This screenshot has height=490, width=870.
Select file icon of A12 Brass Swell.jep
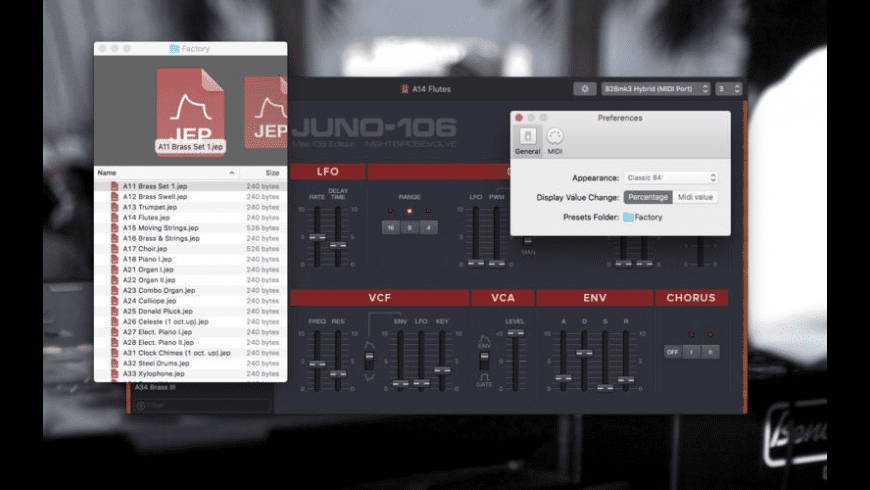(x=115, y=196)
